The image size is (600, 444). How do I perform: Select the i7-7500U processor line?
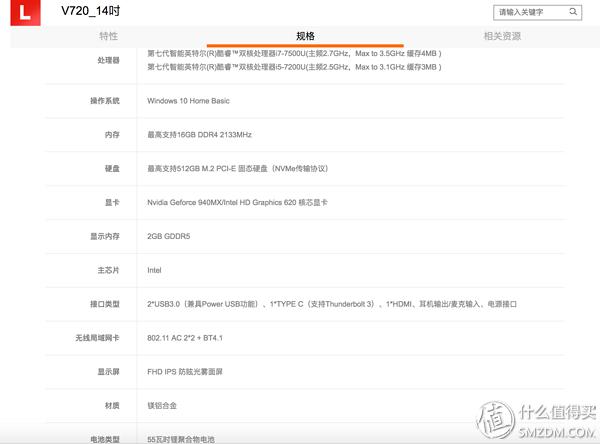click(294, 54)
